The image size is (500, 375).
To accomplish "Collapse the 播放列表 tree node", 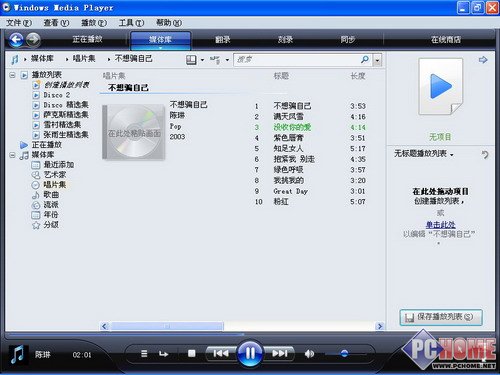I will pyautogui.click(x=12, y=75).
